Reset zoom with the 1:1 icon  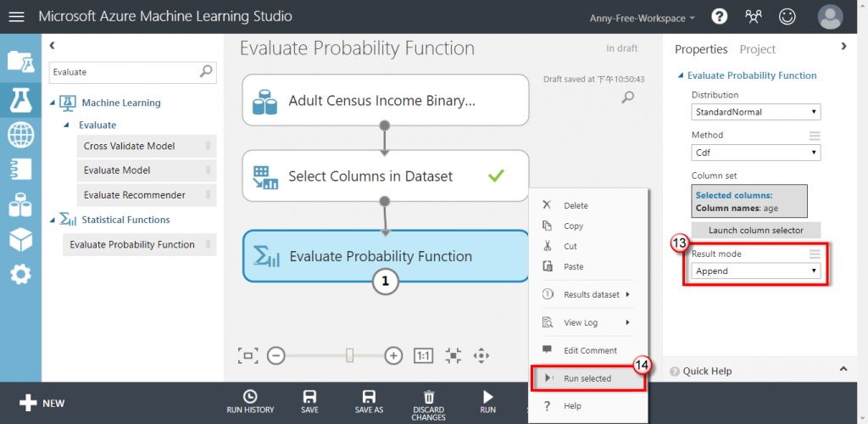click(x=424, y=355)
